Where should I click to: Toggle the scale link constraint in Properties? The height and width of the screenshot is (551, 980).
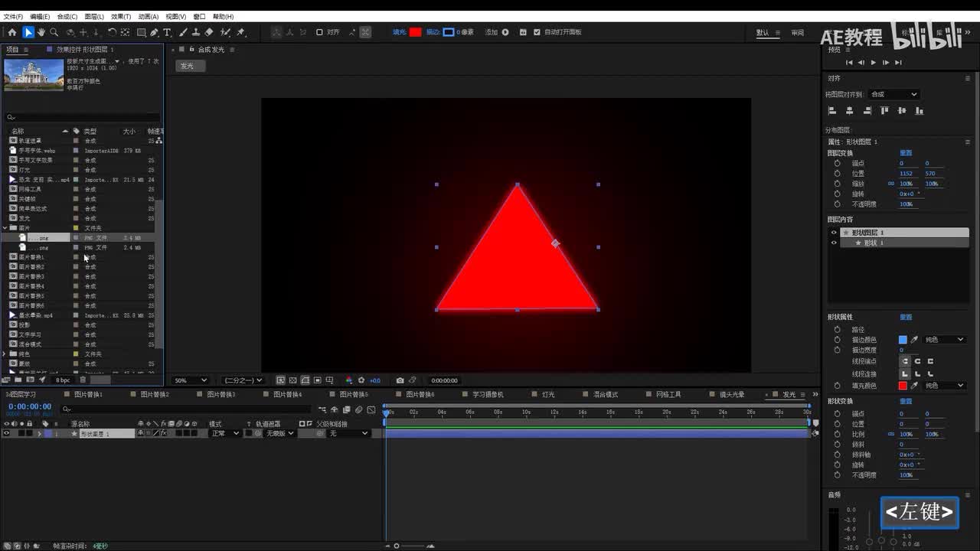point(891,184)
